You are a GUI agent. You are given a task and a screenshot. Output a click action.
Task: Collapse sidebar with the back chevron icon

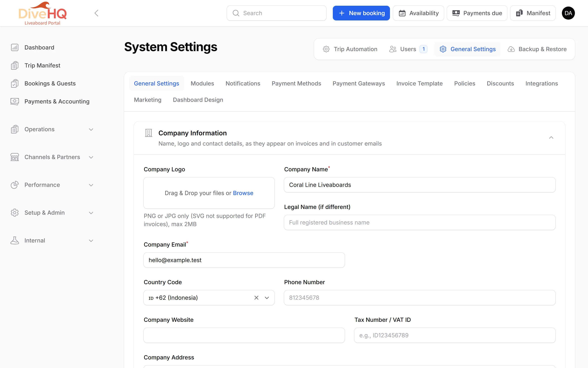[x=96, y=13]
